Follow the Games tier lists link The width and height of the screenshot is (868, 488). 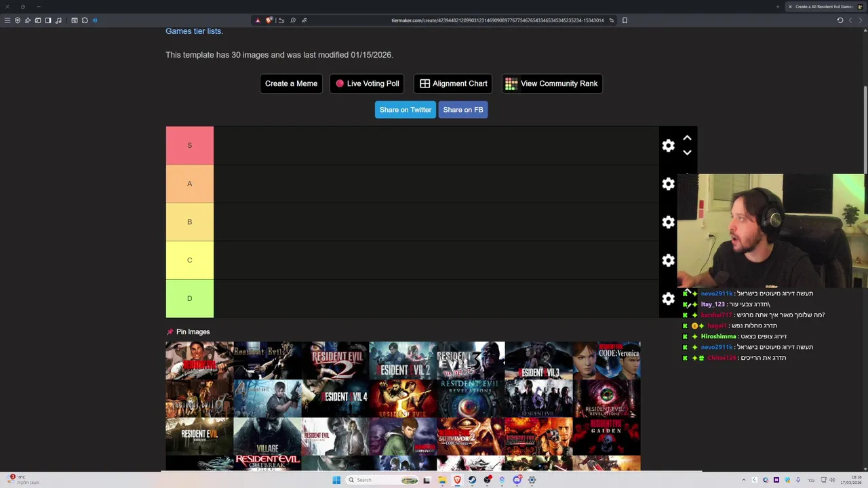point(194,31)
